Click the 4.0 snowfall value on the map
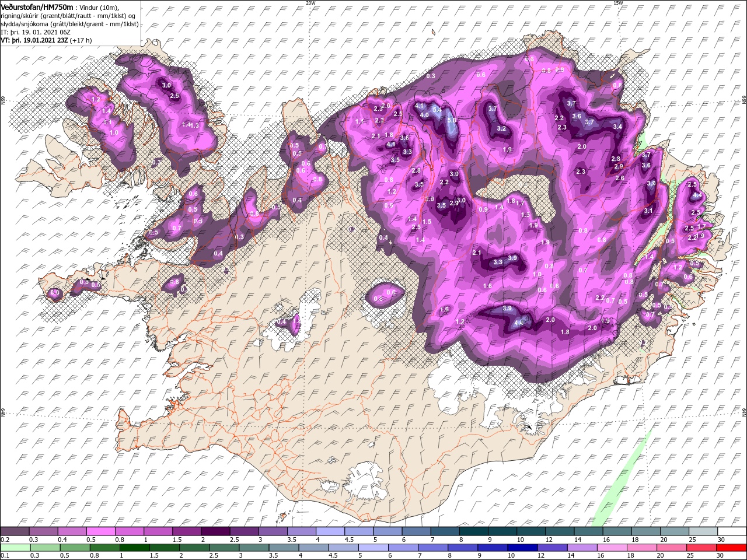 (424, 115)
